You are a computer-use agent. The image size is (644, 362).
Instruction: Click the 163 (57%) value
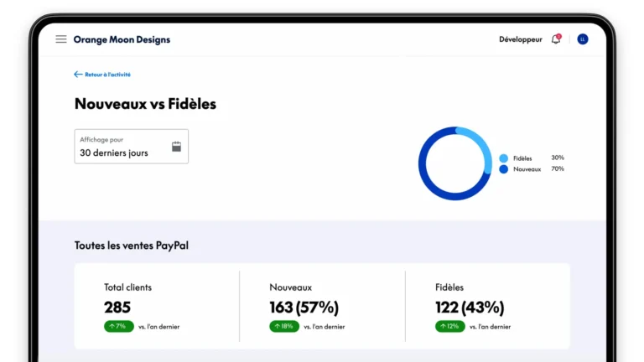pos(304,308)
